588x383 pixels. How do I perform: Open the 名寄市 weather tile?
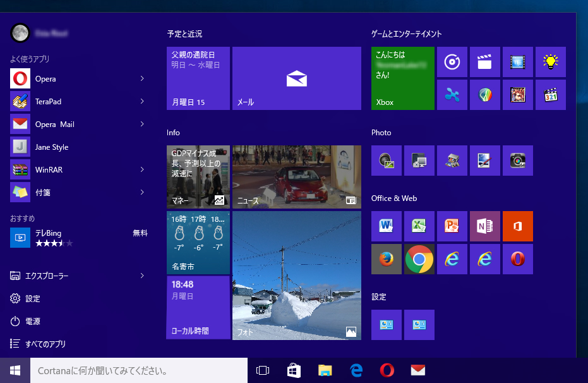[198, 242]
